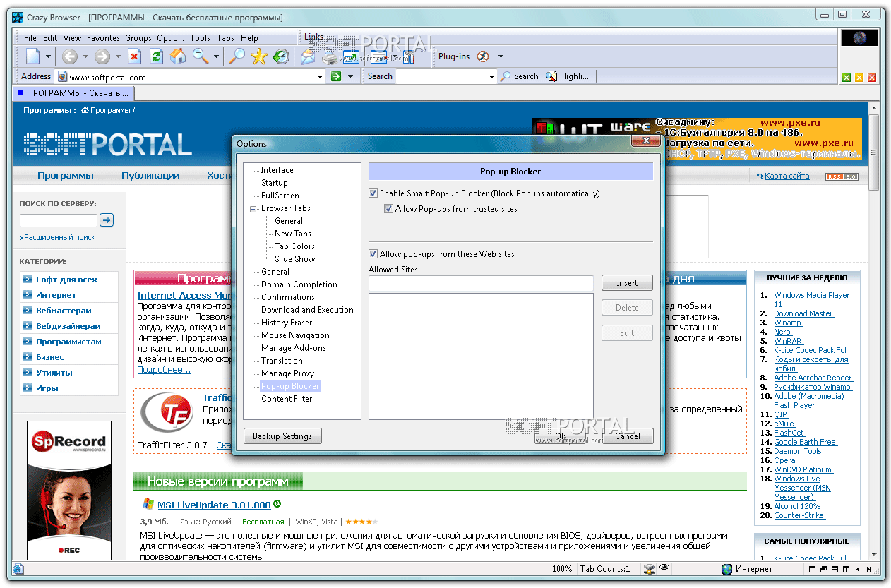Click Ok in the Options dialog
The height and width of the screenshot is (588, 891).
point(560,436)
